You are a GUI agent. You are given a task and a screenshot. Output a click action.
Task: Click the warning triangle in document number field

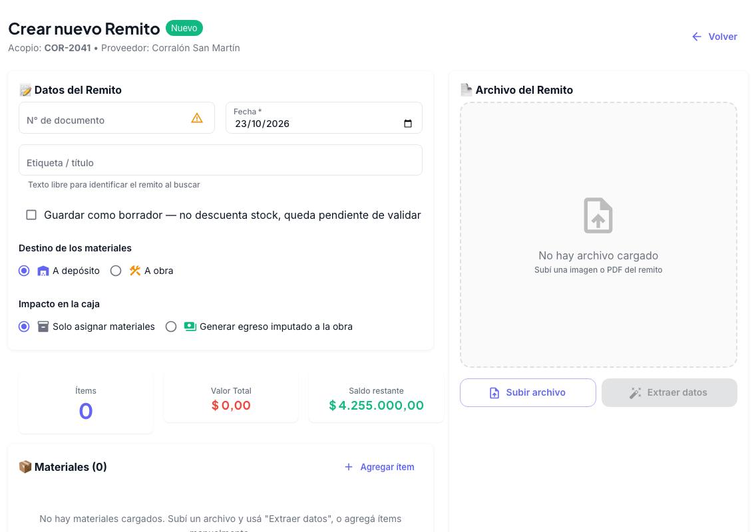pyautogui.click(x=197, y=118)
